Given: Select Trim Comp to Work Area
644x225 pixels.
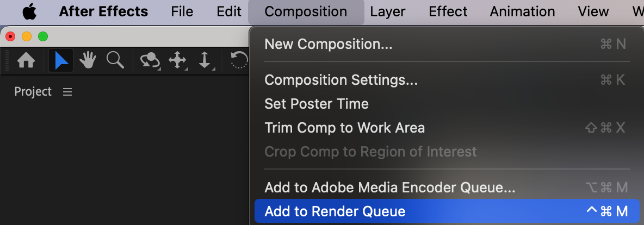Looking at the screenshot, I should pos(344,128).
